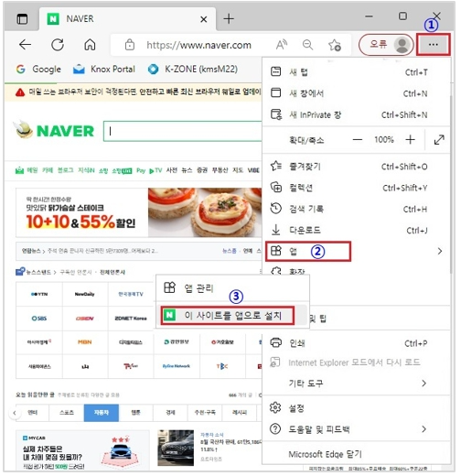Open the tab actions menu icon
Image resolution: width=461 pixels, height=476 pixels.
tap(22, 19)
